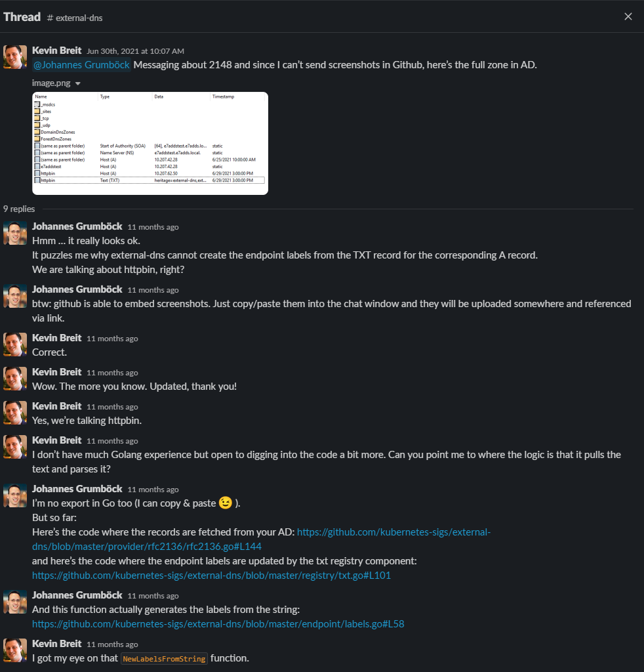Image resolution: width=644 pixels, height=672 pixels.
Task: Click Johannes's avatar beside labels.go message
Action: [15, 602]
